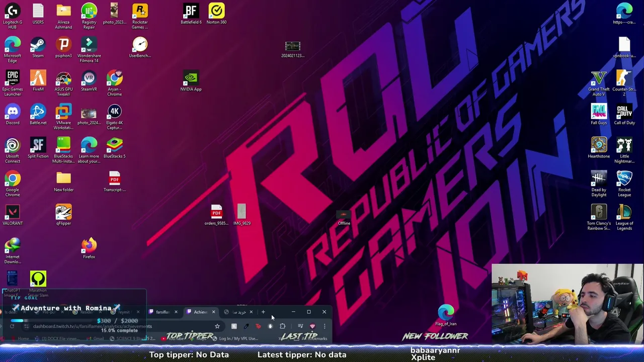Screen dimensions: 644x362
Task: Open Hearthstone desktop icon
Action: 599,148
